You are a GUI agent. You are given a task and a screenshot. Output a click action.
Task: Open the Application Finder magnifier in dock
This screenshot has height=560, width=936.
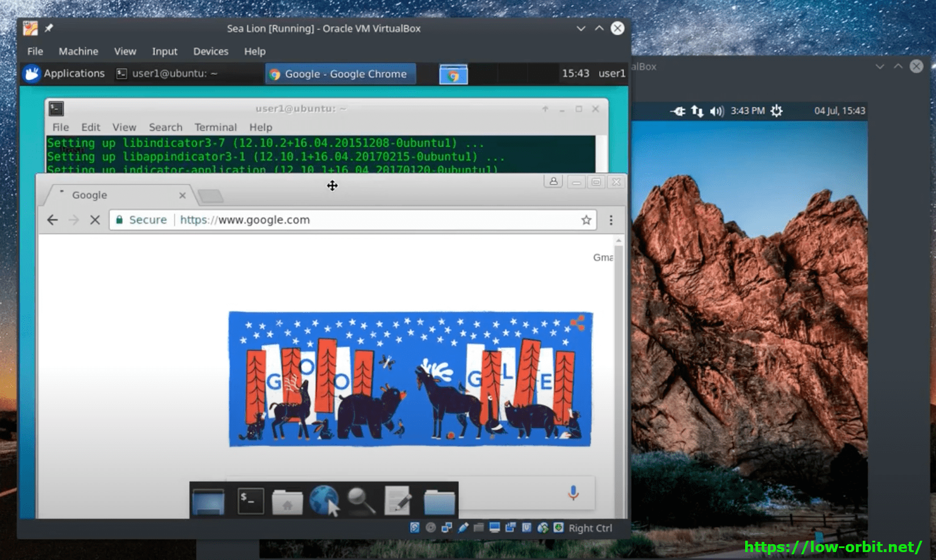pos(361,501)
